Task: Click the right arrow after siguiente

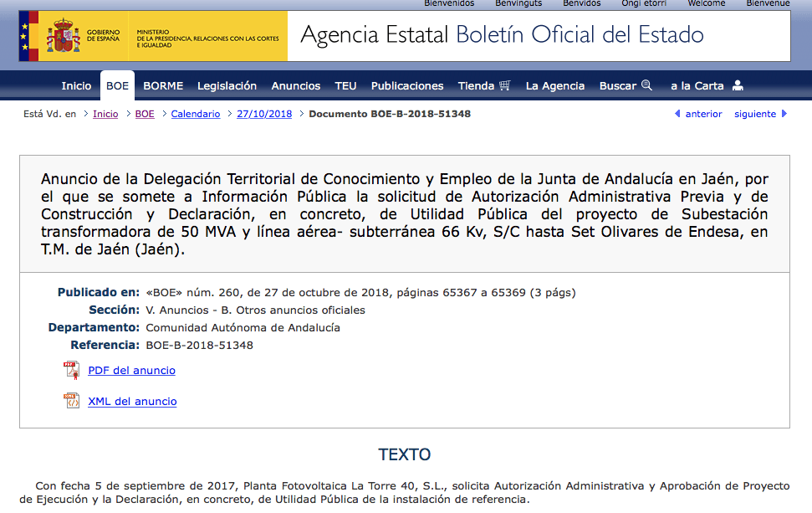Action: coord(784,114)
